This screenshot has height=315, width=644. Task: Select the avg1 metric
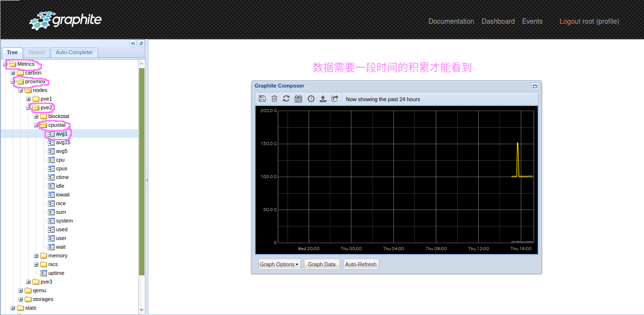point(62,134)
